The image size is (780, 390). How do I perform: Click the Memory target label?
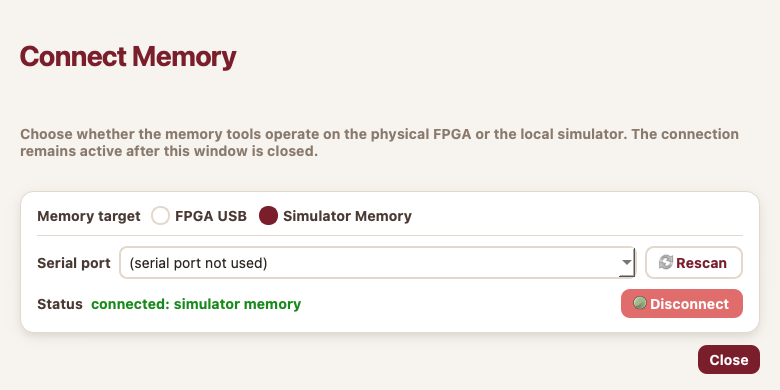[x=89, y=216]
